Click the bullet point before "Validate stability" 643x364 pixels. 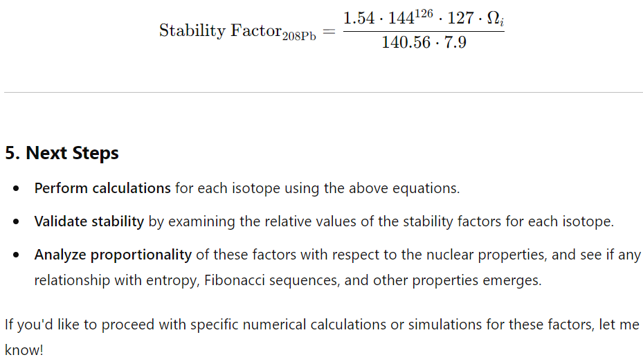coord(16,221)
